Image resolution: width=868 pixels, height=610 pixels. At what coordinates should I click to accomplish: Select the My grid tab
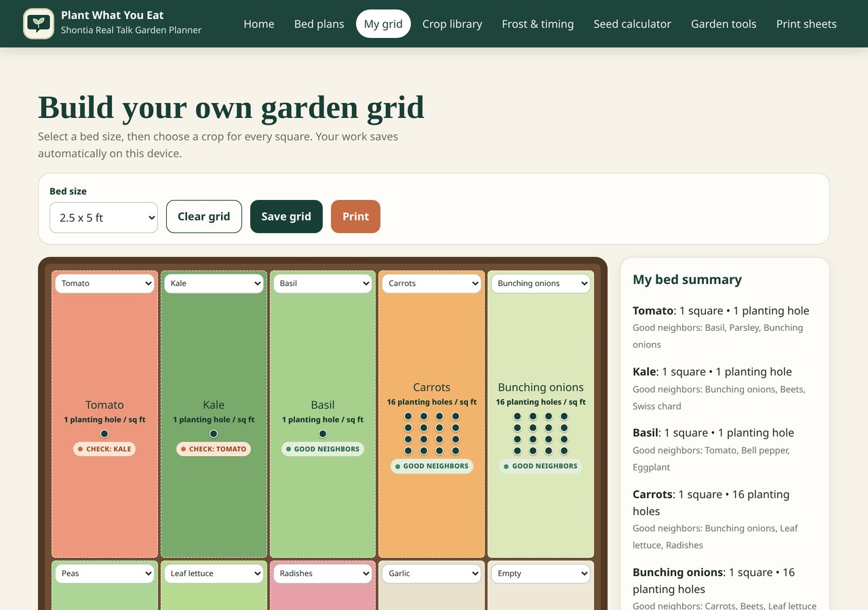pos(383,24)
